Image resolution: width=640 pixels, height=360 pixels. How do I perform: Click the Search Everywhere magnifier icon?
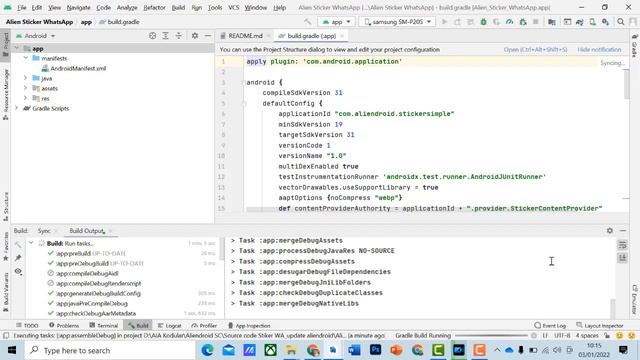[x=621, y=22]
